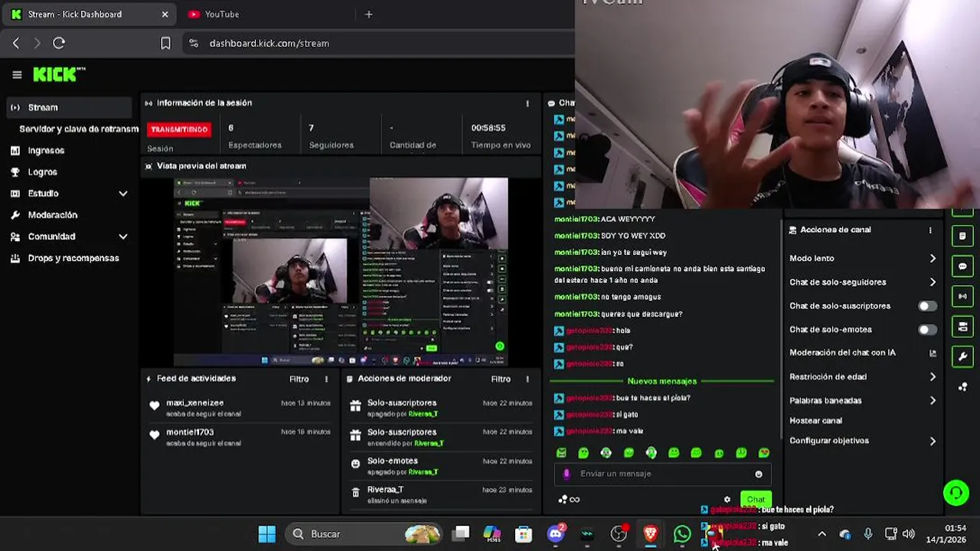Open Filtro in Feed de actividades
The width and height of the screenshot is (980, 551).
tap(299, 379)
